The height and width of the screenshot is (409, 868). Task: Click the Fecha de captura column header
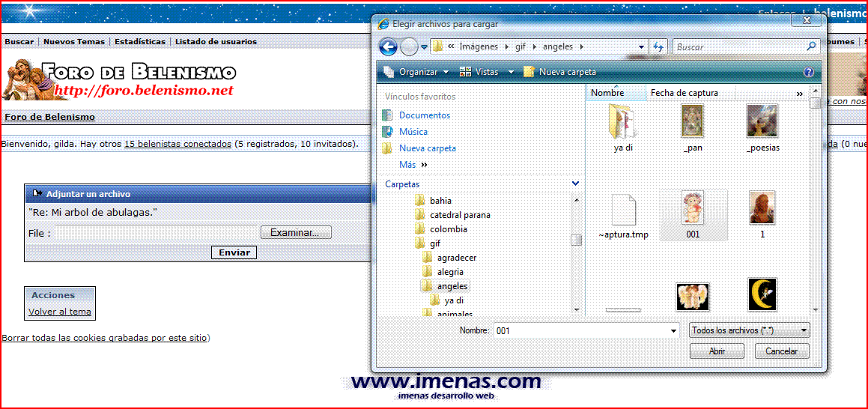click(684, 93)
